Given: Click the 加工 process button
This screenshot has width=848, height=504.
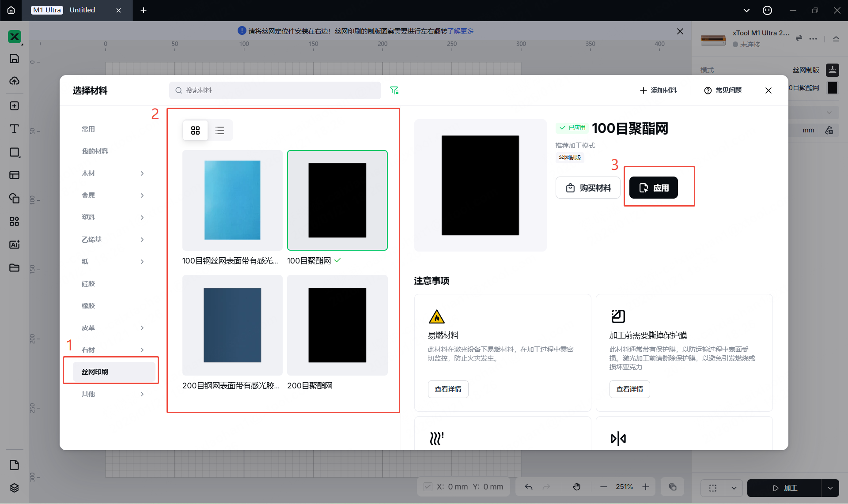Looking at the screenshot, I should (x=785, y=488).
